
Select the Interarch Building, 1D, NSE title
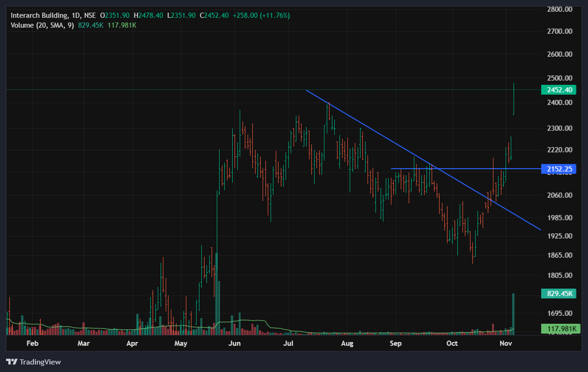pyautogui.click(x=53, y=16)
